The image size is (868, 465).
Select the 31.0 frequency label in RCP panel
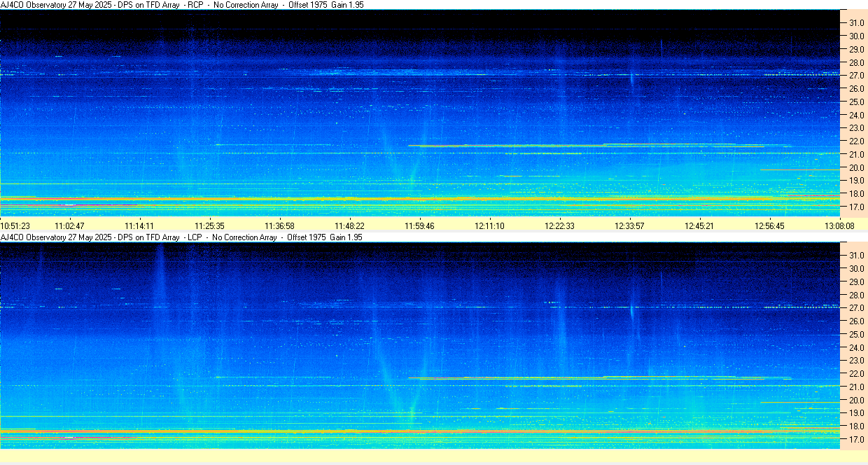(x=856, y=23)
